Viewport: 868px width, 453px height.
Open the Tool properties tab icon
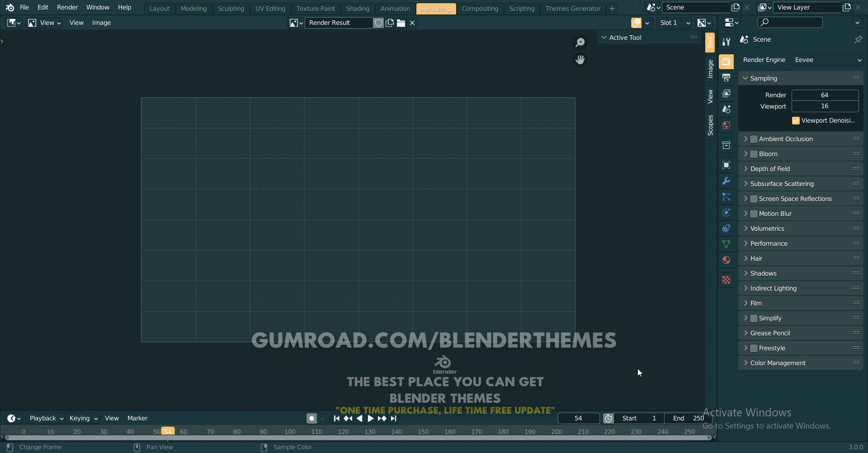[726, 42]
